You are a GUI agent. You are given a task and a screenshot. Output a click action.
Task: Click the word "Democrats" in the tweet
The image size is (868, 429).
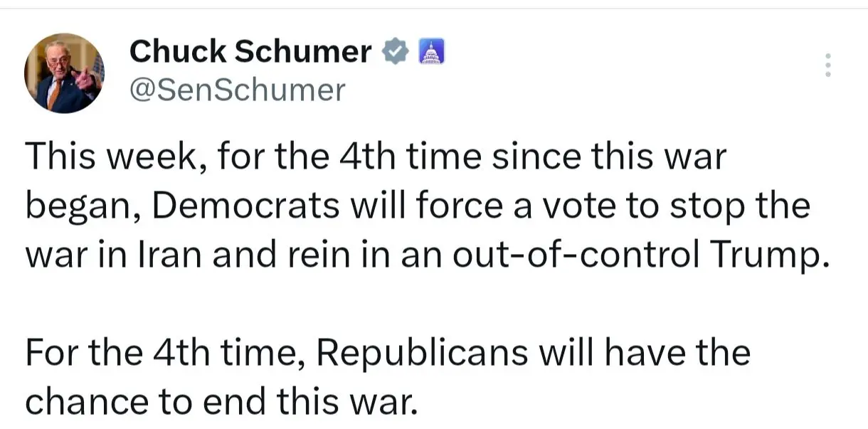(245, 206)
